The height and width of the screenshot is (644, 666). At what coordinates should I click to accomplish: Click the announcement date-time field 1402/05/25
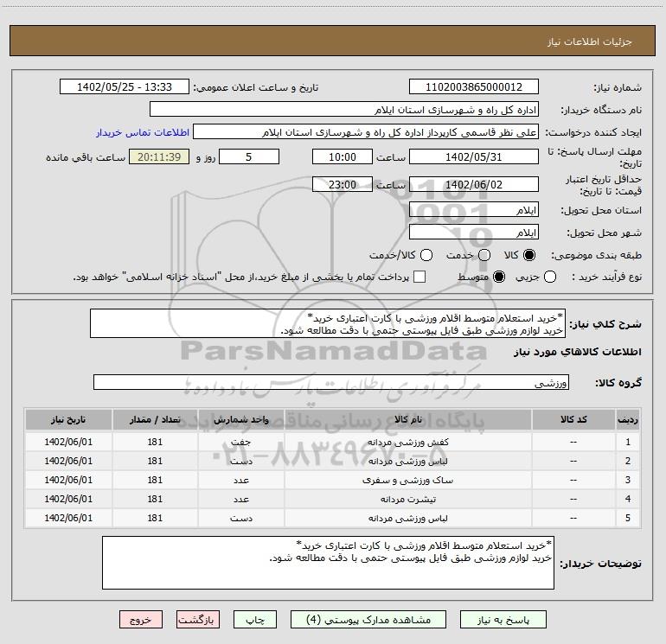tap(124, 86)
